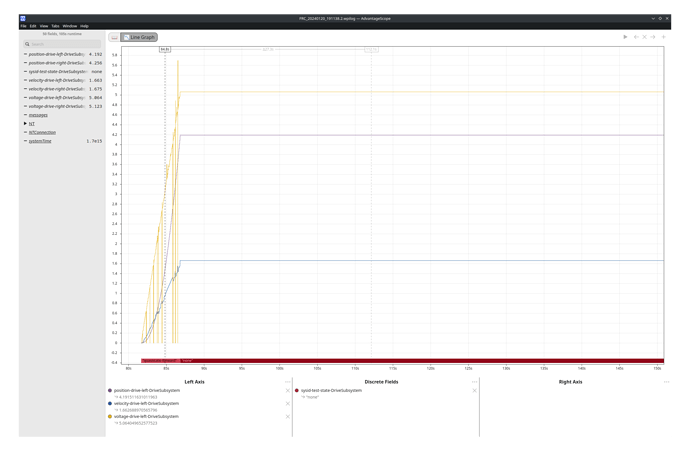
Task: Open the File menu
Action: coord(23,26)
